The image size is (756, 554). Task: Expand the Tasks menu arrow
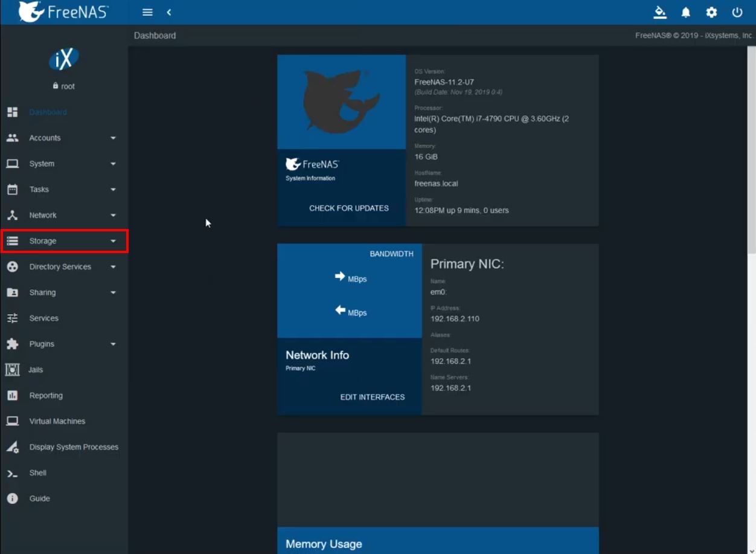click(113, 190)
